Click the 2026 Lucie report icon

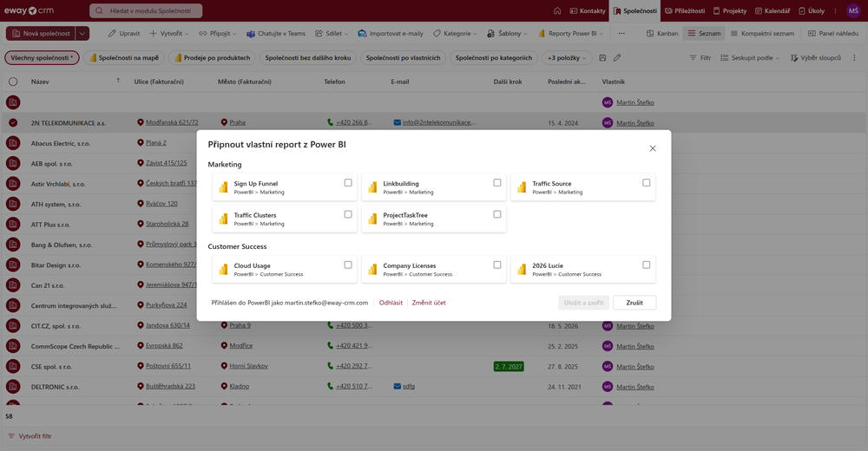(522, 269)
